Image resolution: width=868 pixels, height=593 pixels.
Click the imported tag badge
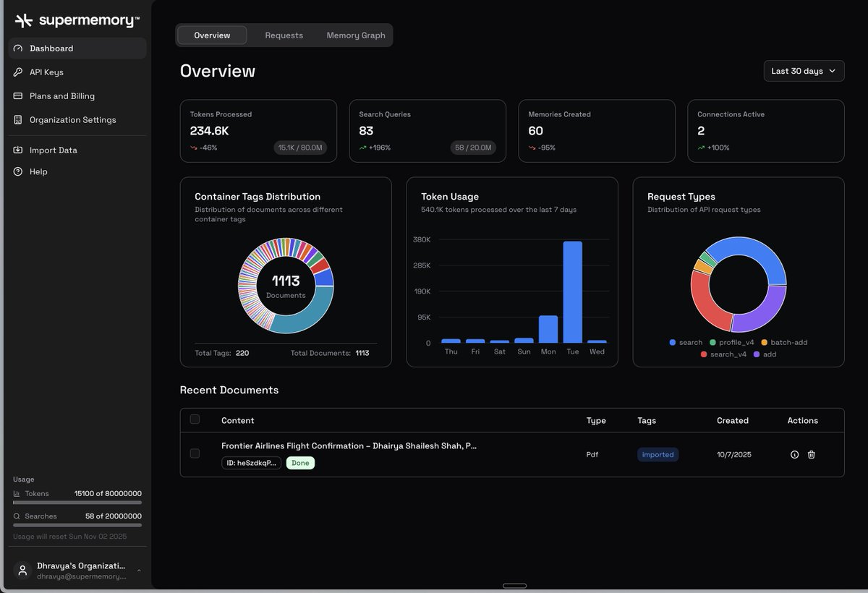(x=658, y=455)
